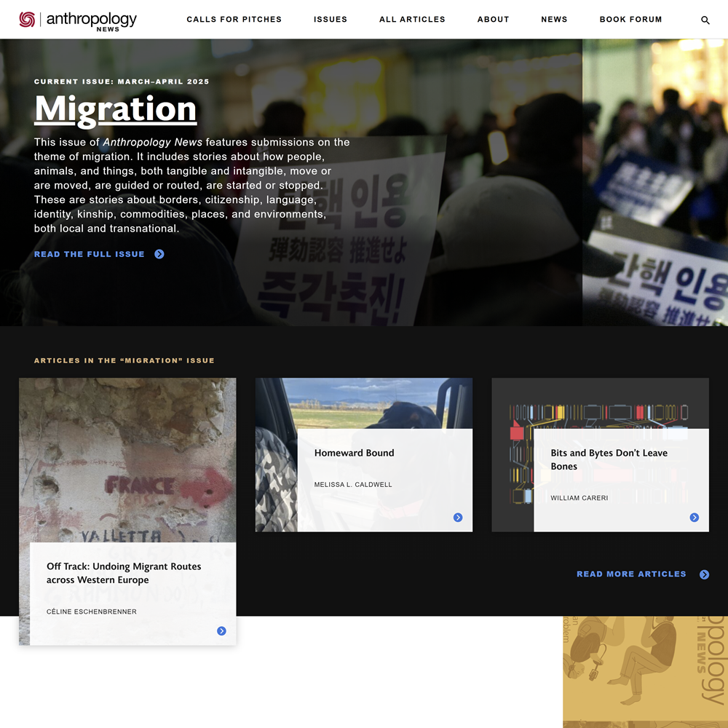The height and width of the screenshot is (728, 728).
Task: Open the BOOK FORUM section
Action: coord(630,20)
